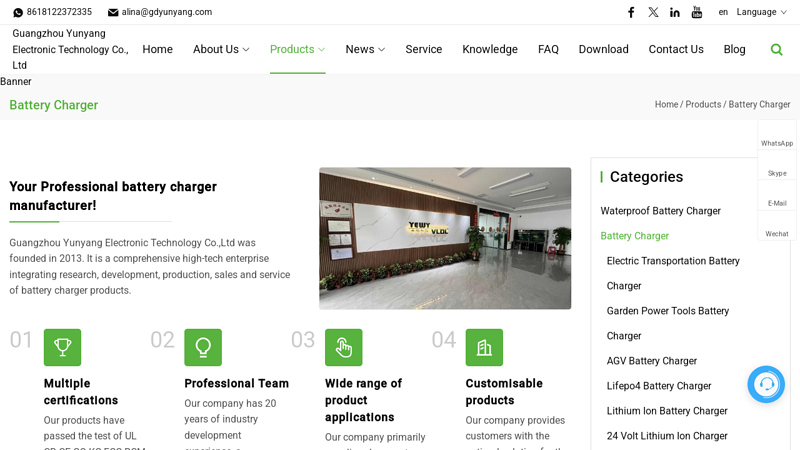Click the Wide range of product applications heading

click(363, 401)
